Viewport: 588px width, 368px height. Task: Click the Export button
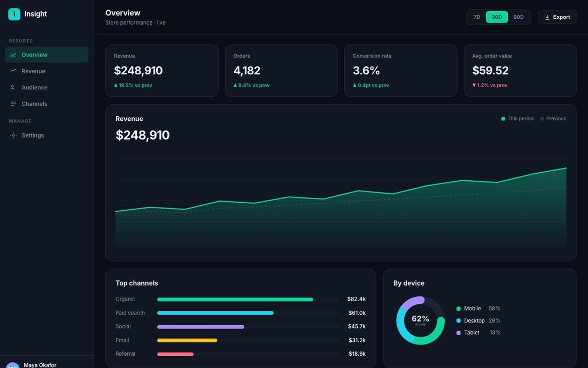coord(557,17)
